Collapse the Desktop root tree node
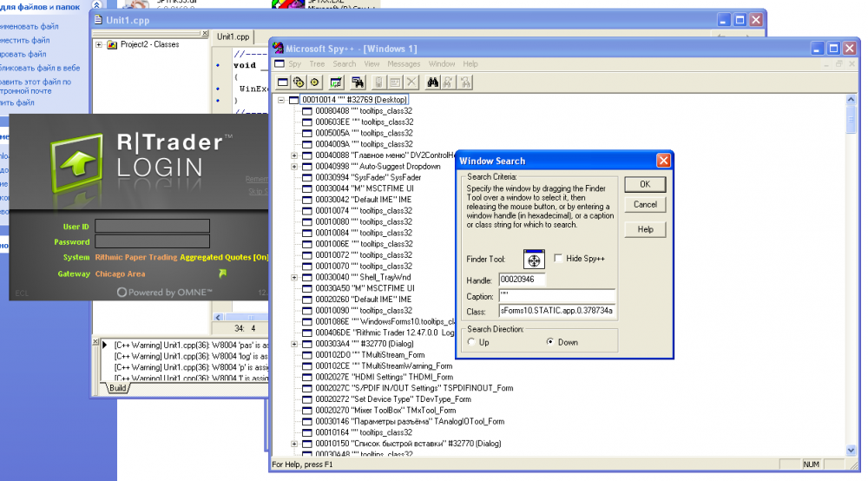 pos(281,100)
